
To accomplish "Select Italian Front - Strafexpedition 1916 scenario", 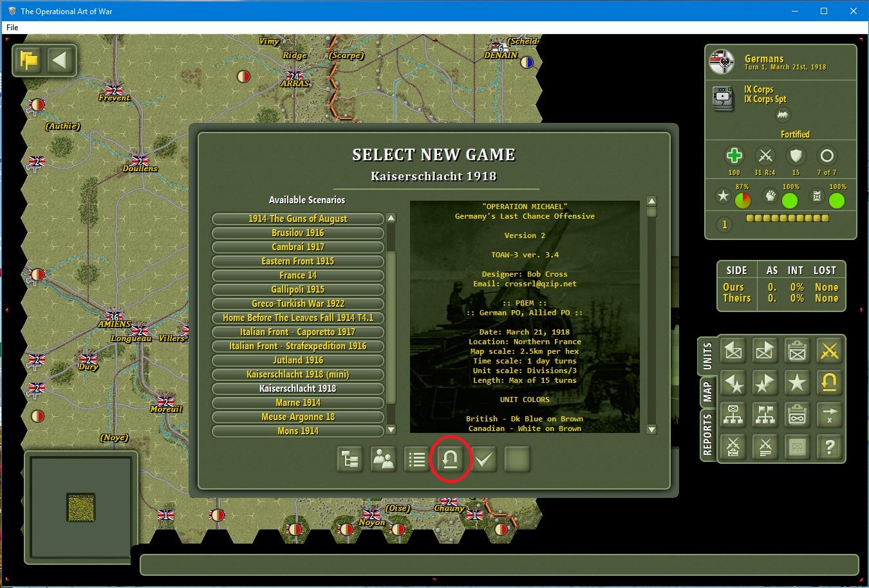I will click(297, 346).
